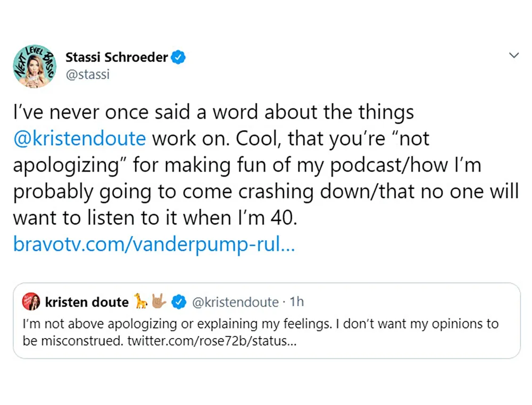The image size is (532, 405).
Task: Open Stassi's Next Level Basic profile picture
Action: 34,66
